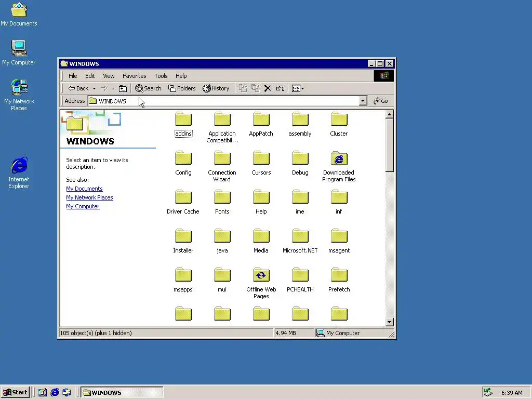Click the Delete X toolbar icon
Image resolution: width=532 pixels, height=399 pixels.
[268, 88]
